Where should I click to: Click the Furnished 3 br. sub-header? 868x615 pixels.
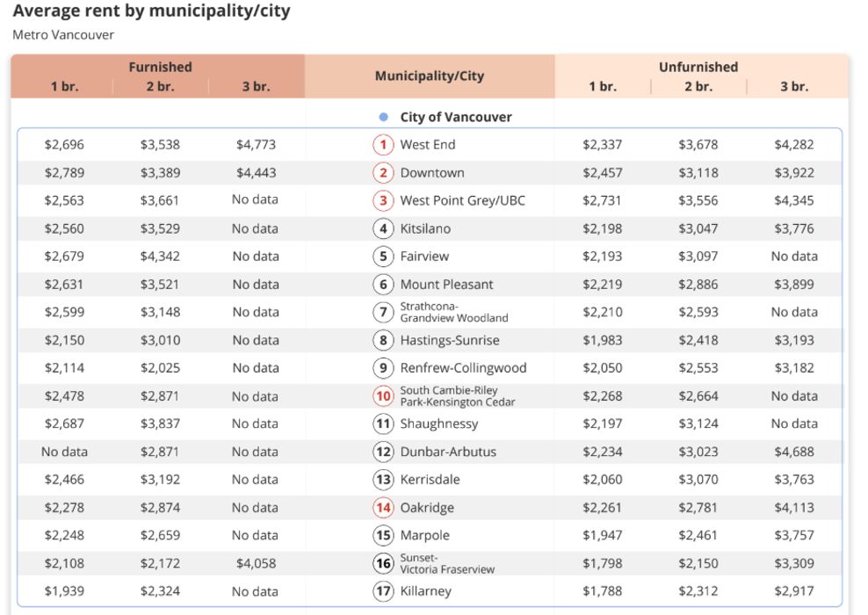(x=256, y=87)
